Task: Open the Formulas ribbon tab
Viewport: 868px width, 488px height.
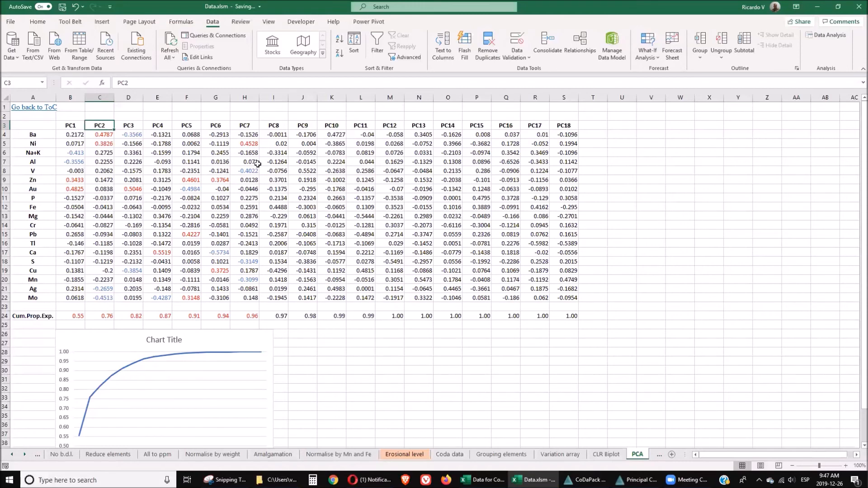Action: pos(181,21)
